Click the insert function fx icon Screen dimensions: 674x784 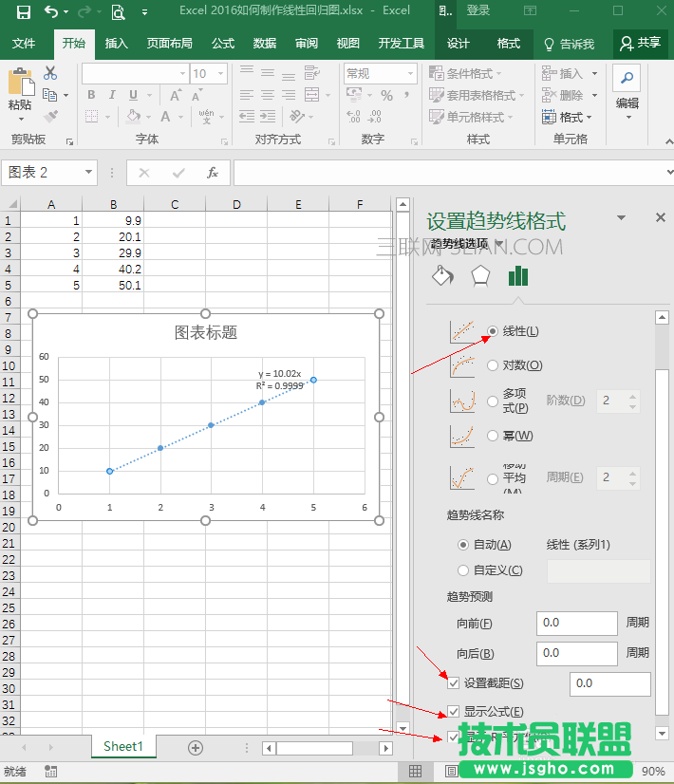(x=213, y=173)
